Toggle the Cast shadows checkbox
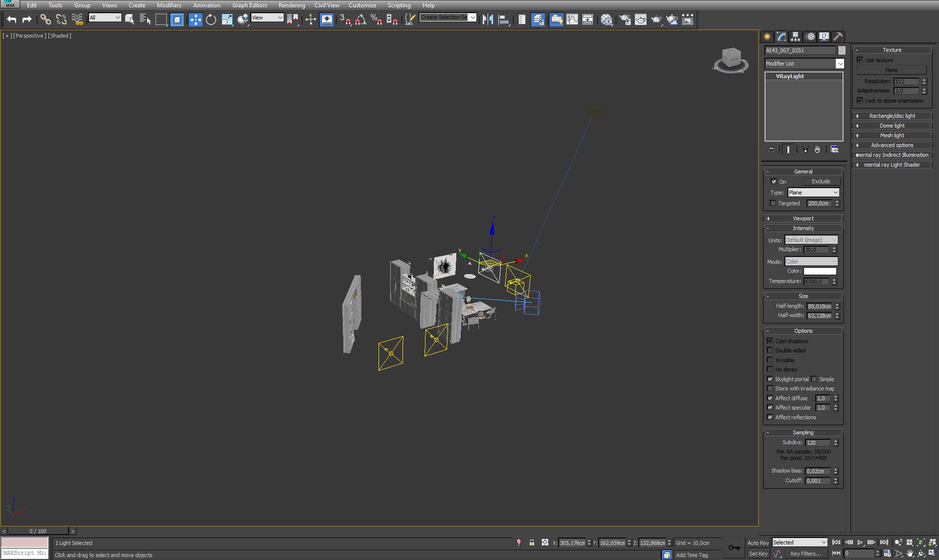Viewport: 939px width, 560px height. coord(770,341)
